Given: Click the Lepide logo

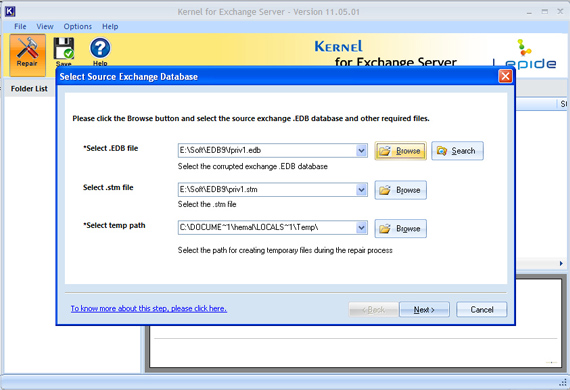Looking at the screenshot, I should 524,55.
